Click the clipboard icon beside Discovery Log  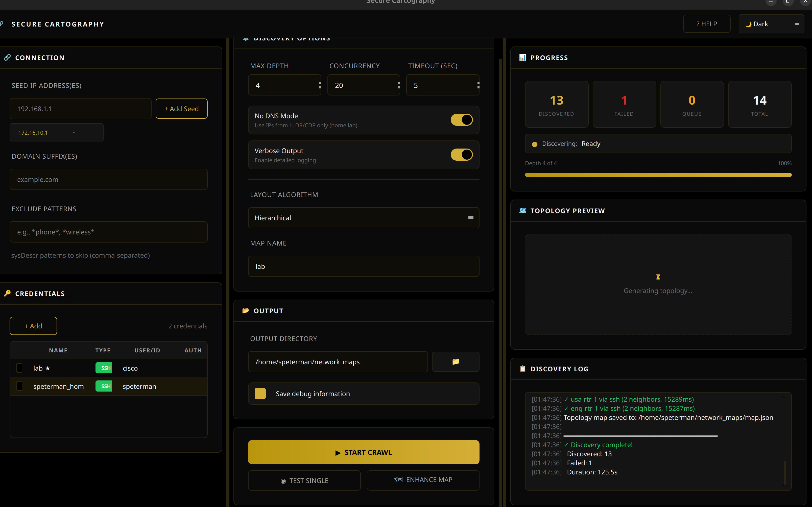(522, 369)
